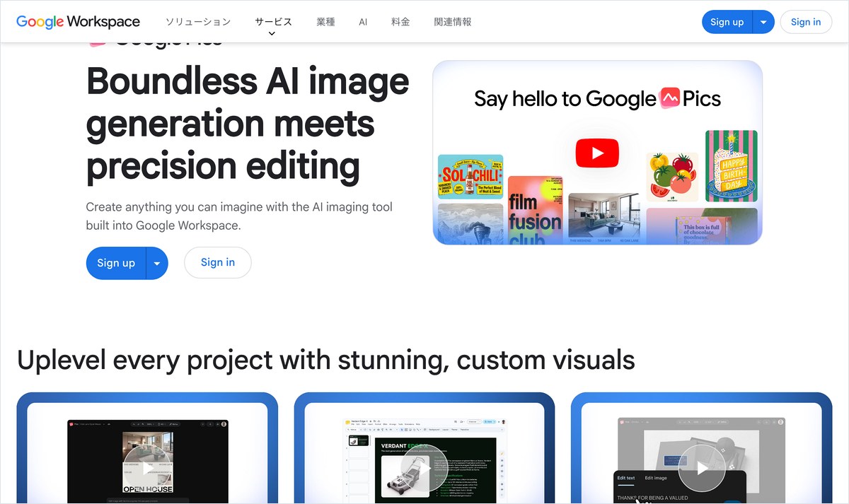
Task: Go to the AI nav item
Action: click(x=363, y=22)
